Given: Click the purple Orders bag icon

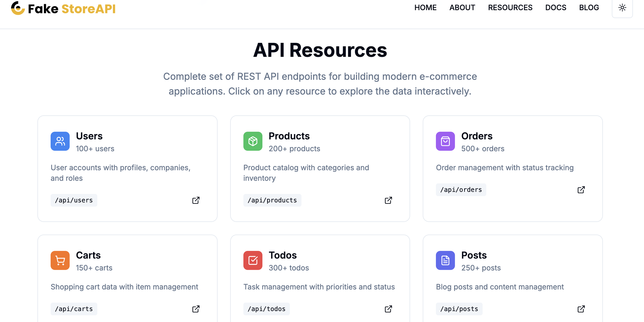Looking at the screenshot, I should pyautogui.click(x=445, y=141).
